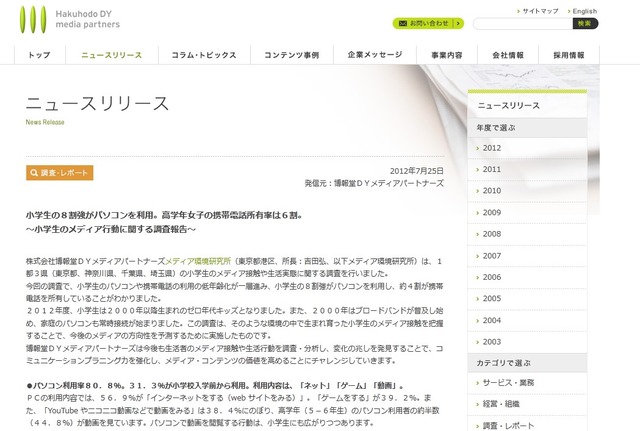Open the ニュースリリース nav tab
640x431 pixels.
112,55
